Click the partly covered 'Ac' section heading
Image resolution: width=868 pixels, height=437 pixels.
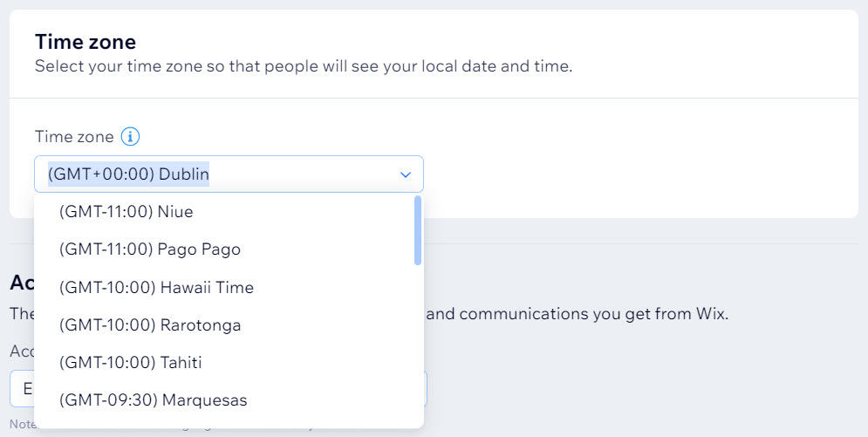point(22,283)
